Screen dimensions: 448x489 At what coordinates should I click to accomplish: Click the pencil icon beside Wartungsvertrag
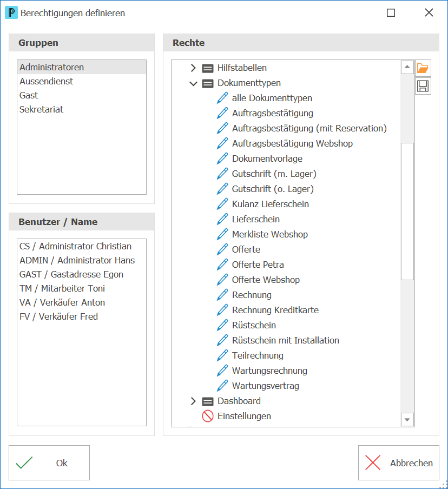(x=222, y=386)
